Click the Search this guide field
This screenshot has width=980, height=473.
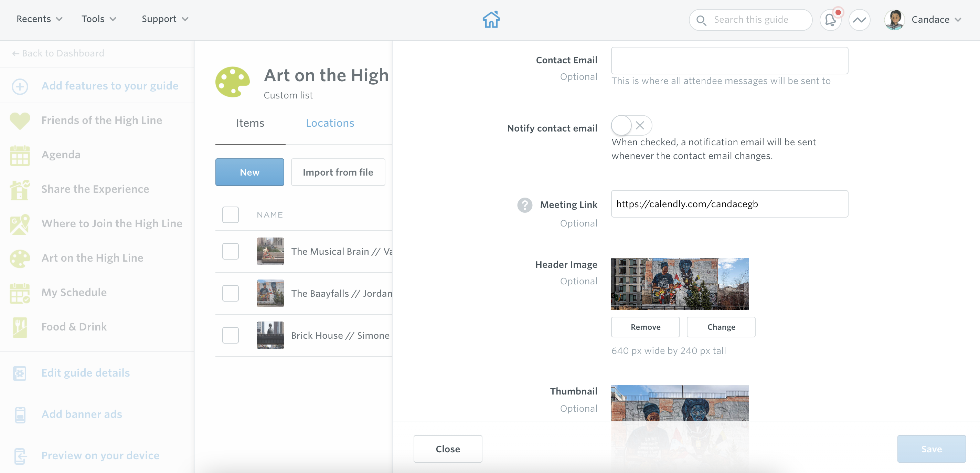(750, 20)
